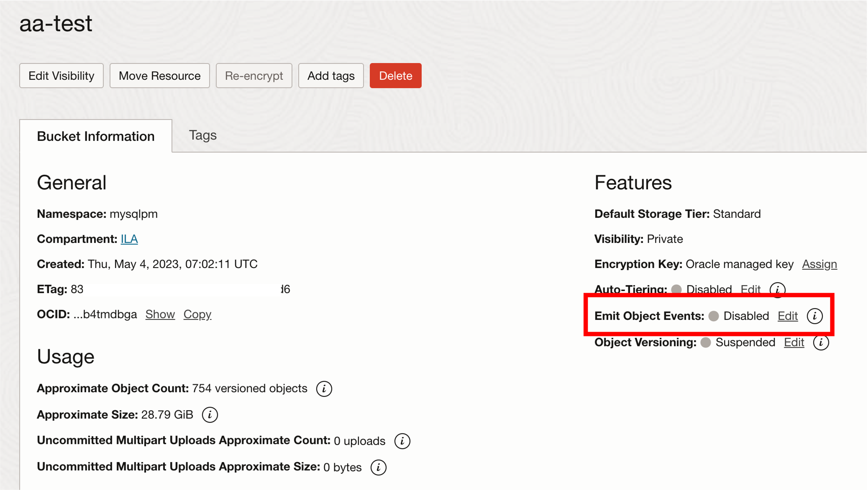Click the Move Resource button
The height and width of the screenshot is (490, 868).
[x=159, y=75]
